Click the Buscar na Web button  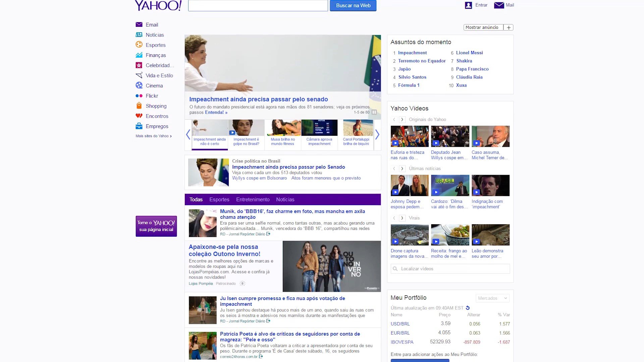pos(353,5)
